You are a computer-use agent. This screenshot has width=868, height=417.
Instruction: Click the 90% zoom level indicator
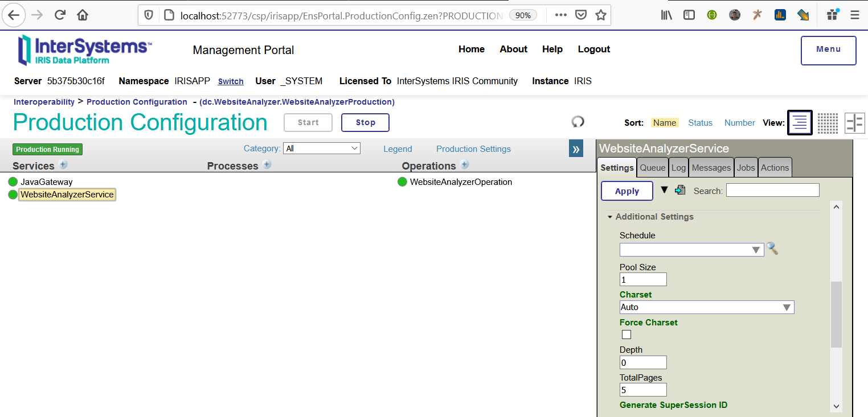[523, 15]
